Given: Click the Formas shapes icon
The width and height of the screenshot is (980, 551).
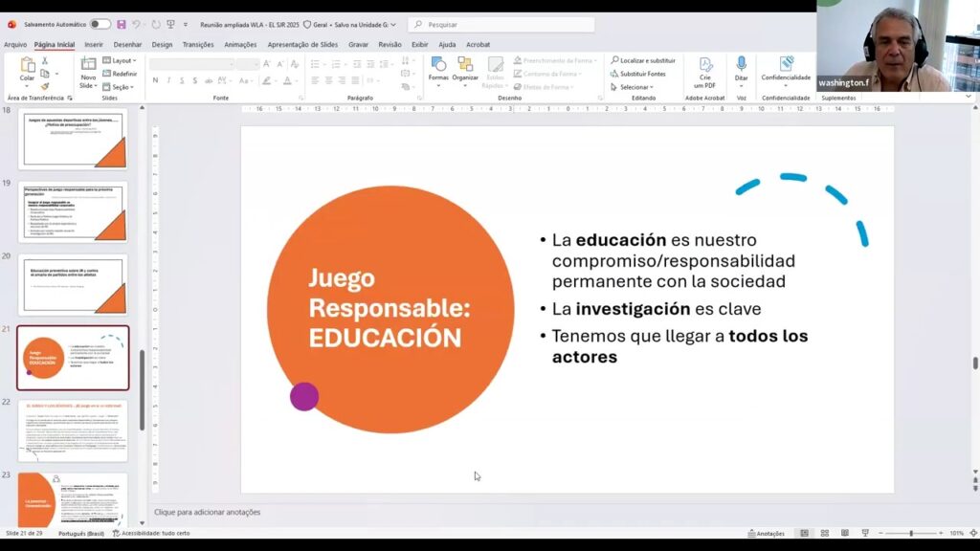Looking at the screenshot, I should click(x=438, y=67).
